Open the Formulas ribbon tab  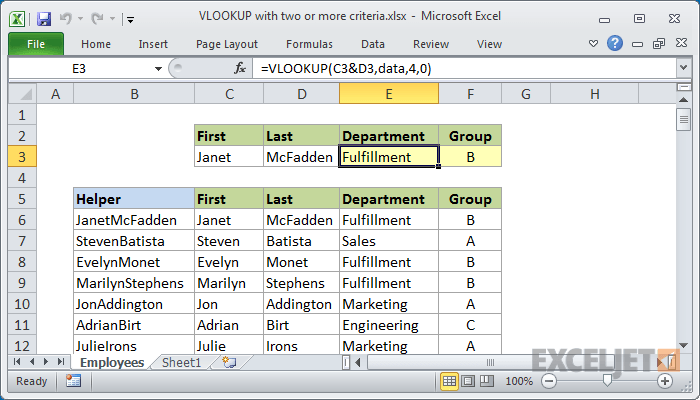tap(309, 44)
